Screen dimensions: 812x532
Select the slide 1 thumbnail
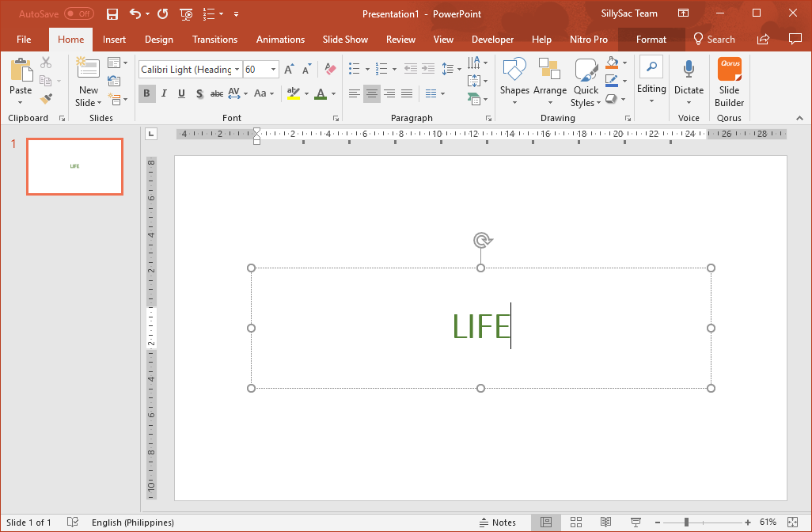tap(74, 166)
